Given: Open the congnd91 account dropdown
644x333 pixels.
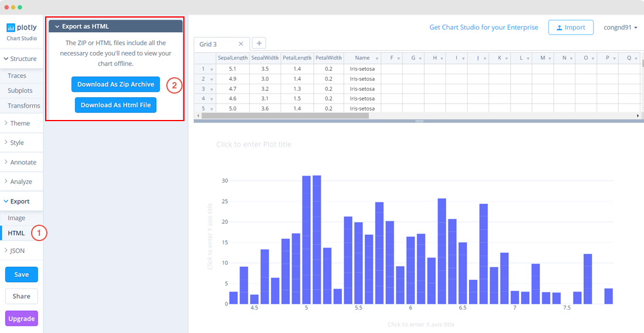Looking at the screenshot, I should (x=620, y=28).
